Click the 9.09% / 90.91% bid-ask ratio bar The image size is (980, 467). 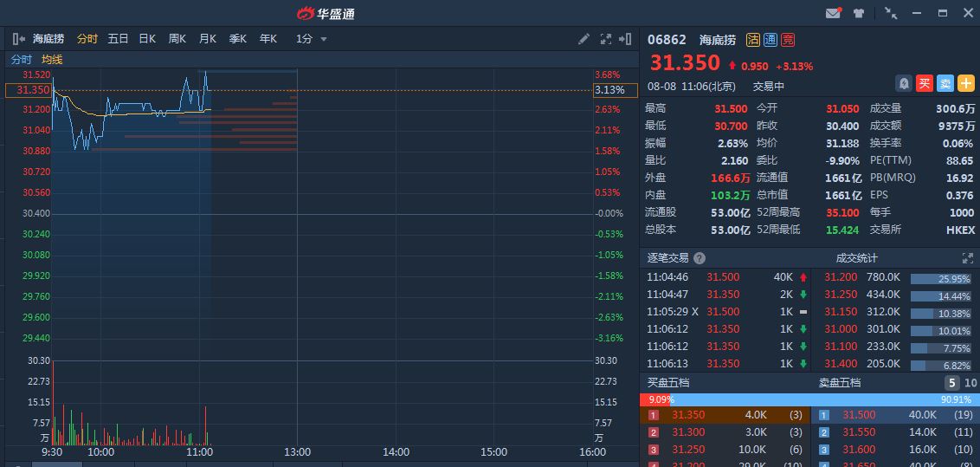pos(809,399)
